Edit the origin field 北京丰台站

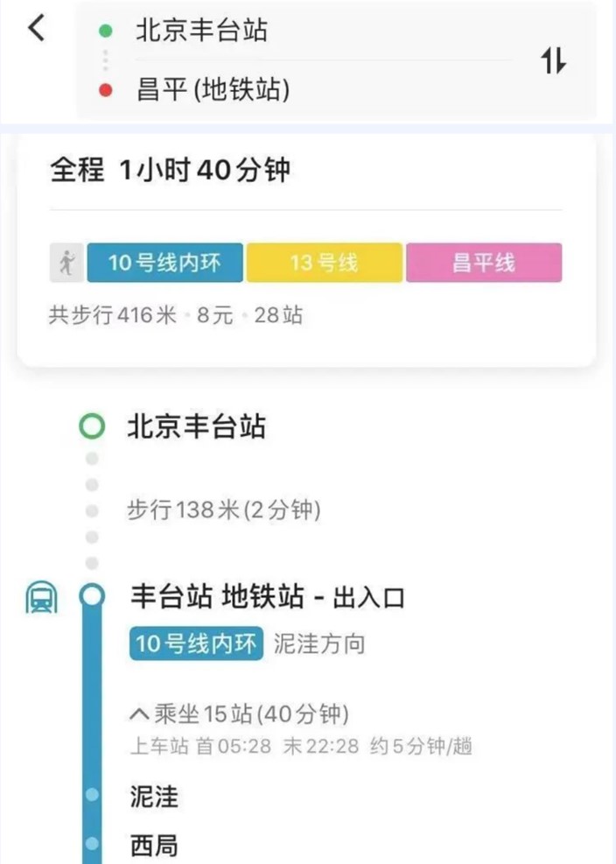[201, 32]
